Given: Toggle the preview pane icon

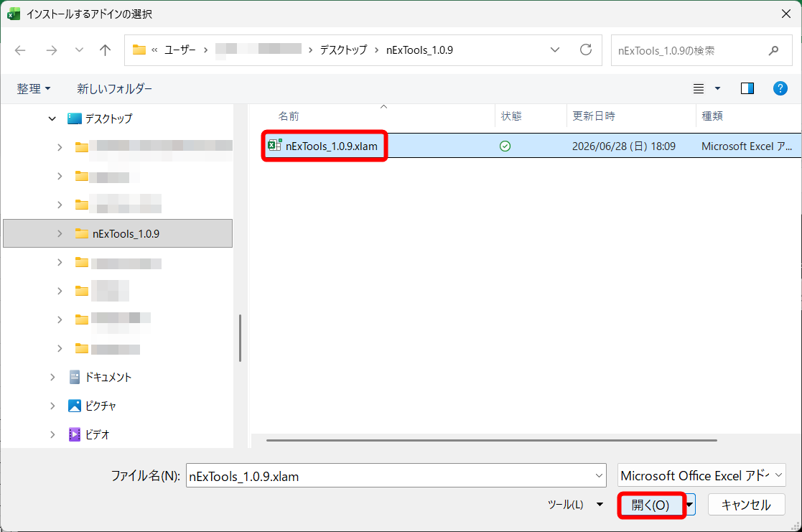Looking at the screenshot, I should (747, 88).
